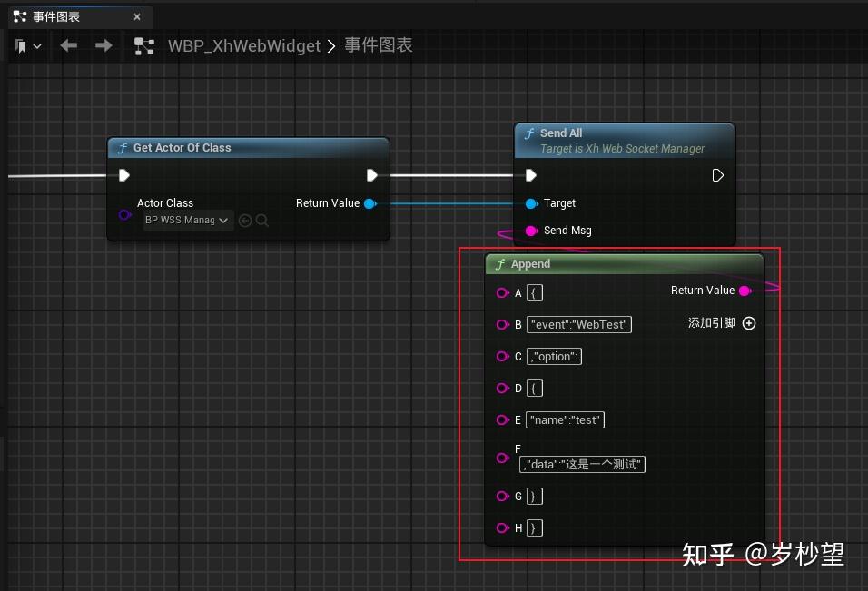Select the exec output pin of Get Actor Of Class
Screen dimensions: 868x591
point(372,174)
